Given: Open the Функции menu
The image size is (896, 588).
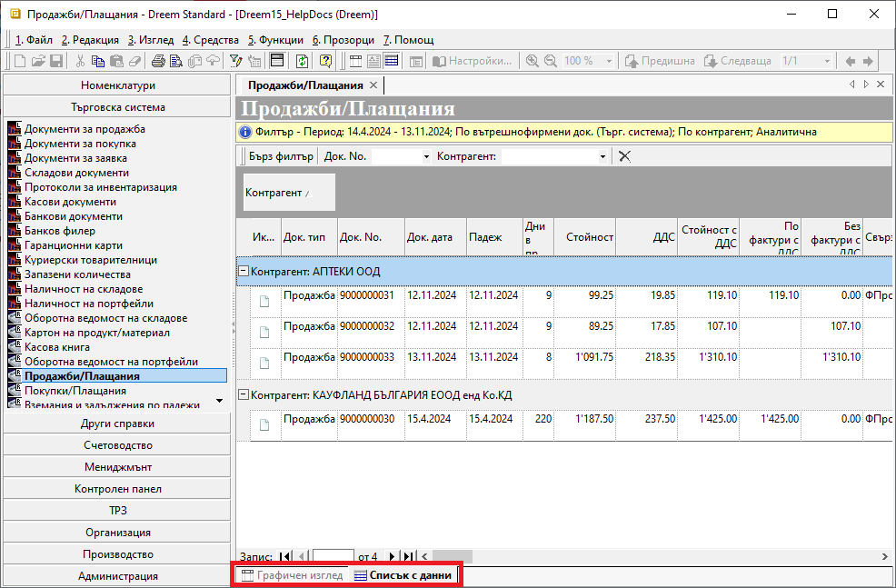Looking at the screenshot, I should pos(275,40).
